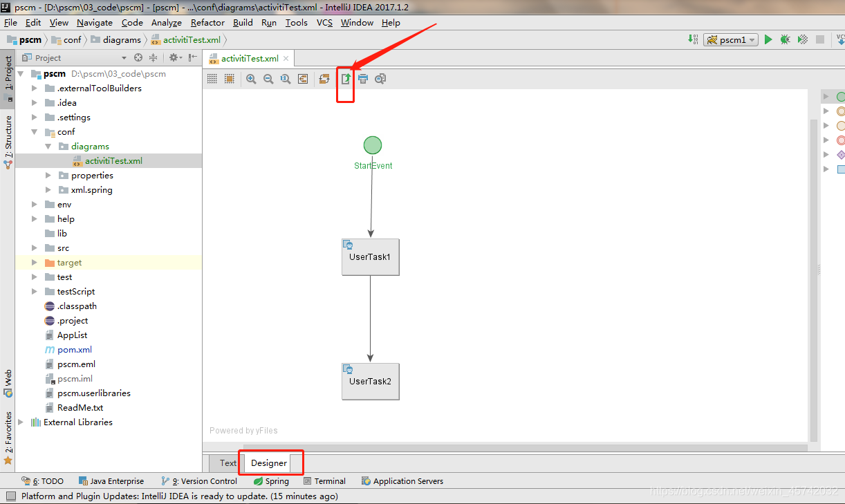Show the diagram print preview
The image size is (845, 504).
pos(380,79)
